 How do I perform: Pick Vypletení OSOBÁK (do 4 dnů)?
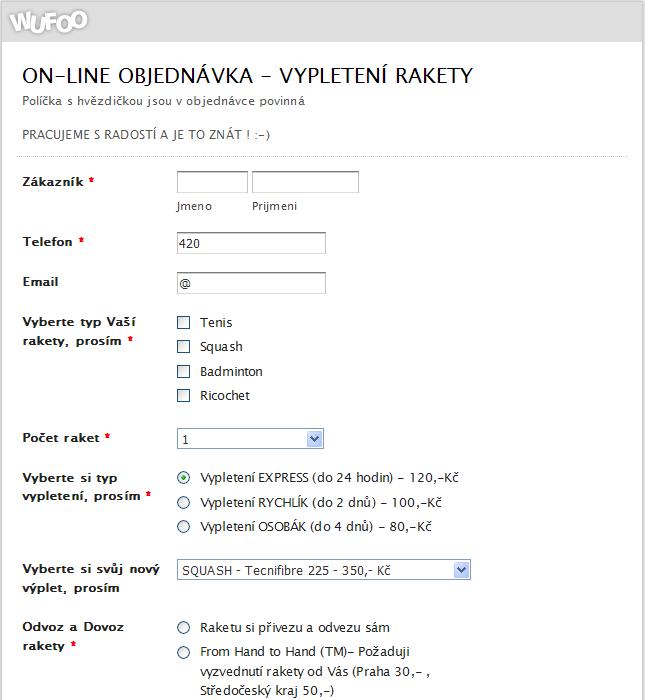[x=183, y=527]
